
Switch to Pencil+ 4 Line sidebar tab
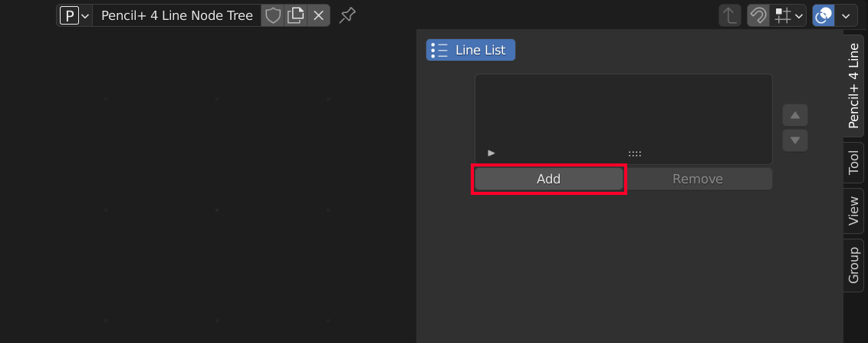853,85
